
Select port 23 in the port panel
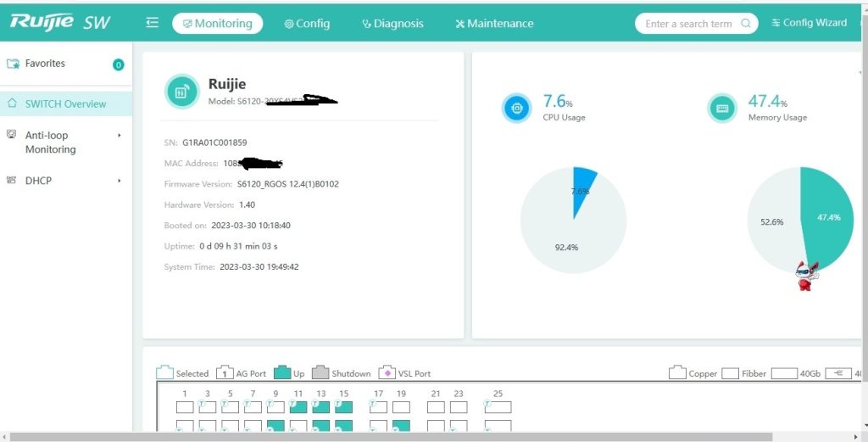459,407
